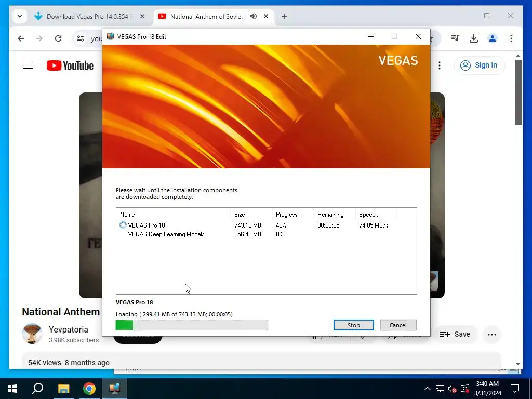Viewport: 532px width, 399px height.
Task: Click the YouTube logo
Action: pyautogui.click(x=70, y=65)
